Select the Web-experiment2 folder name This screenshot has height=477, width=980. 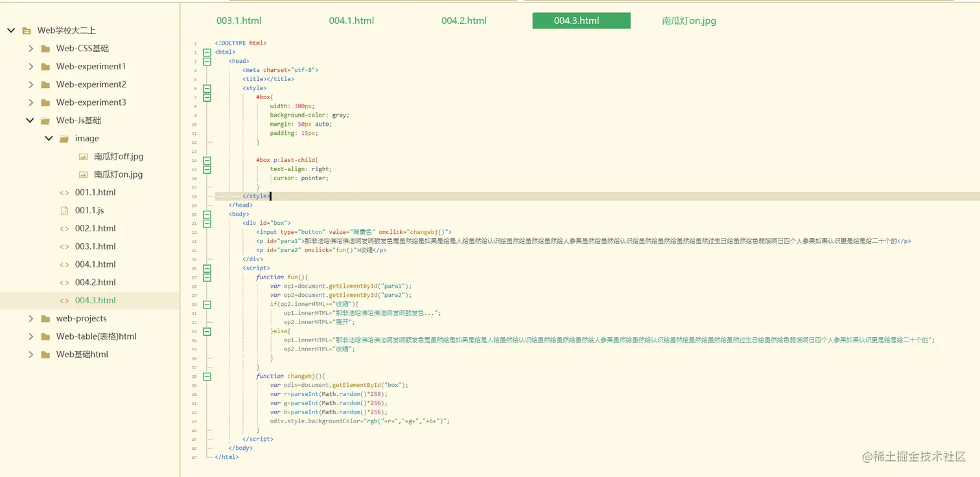pyautogui.click(x=91, y=84)
